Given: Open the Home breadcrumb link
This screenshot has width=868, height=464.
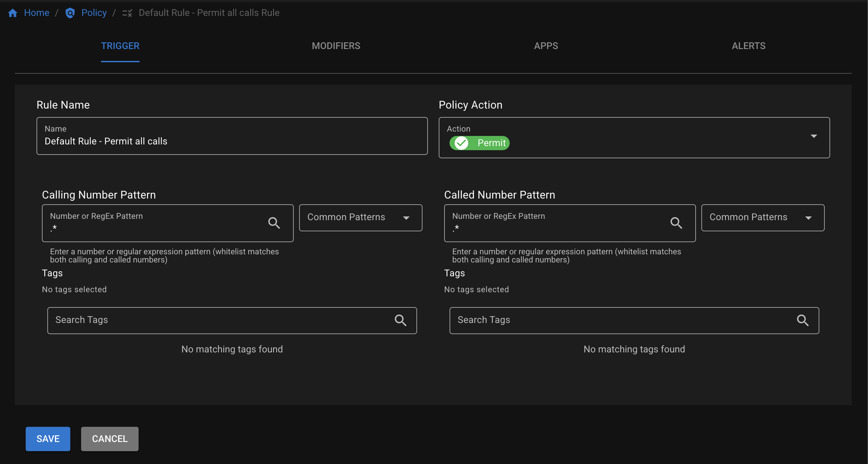Looking at the screenshot, I should pos(37,13).
